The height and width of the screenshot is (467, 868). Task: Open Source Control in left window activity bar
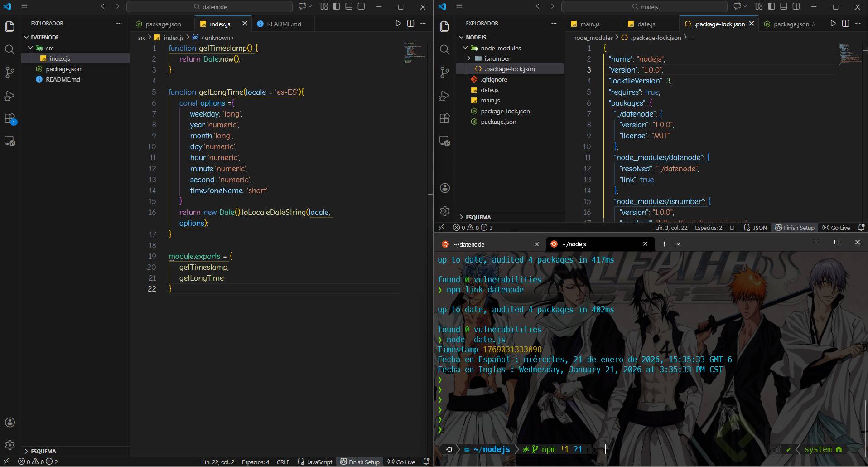click(x=10, y=73)
